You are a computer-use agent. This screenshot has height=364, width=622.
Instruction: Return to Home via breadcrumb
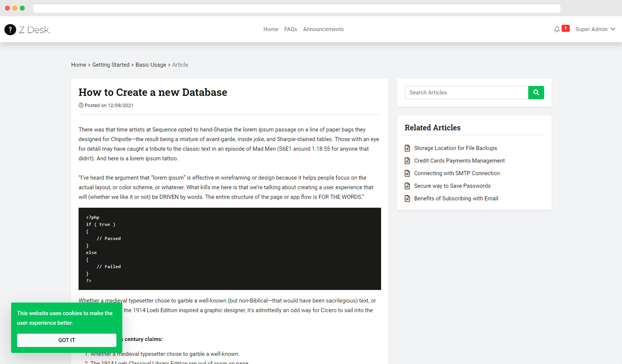(78, 65)
